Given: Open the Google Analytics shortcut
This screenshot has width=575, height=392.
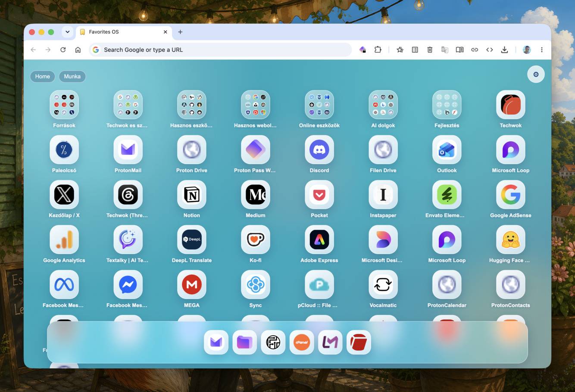Looking at the screenshot, I should [64, 240].
